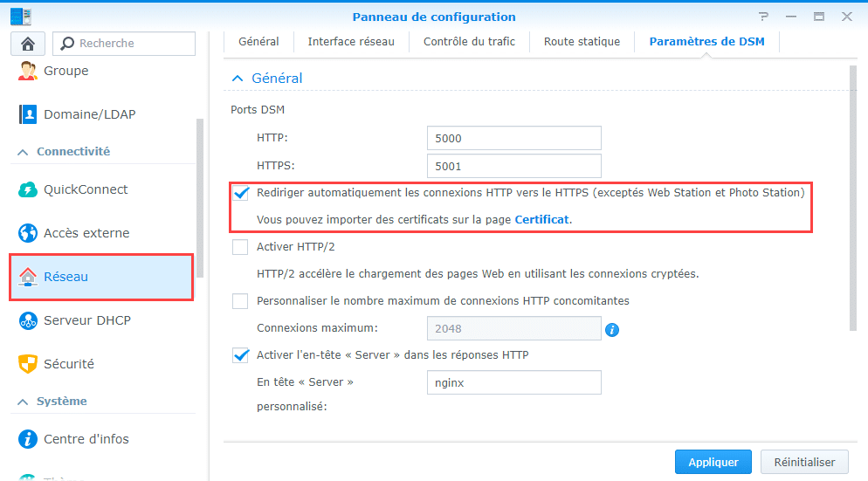
Task: Click the HTTPS port input field
Action: [514, 166]
